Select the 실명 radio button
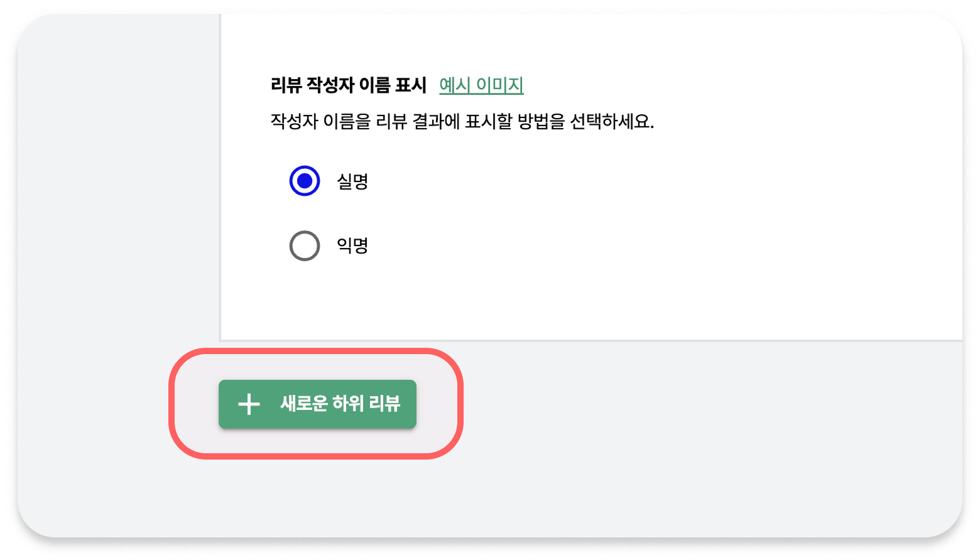This screenshot has height=560, width=980. point(305,181)
